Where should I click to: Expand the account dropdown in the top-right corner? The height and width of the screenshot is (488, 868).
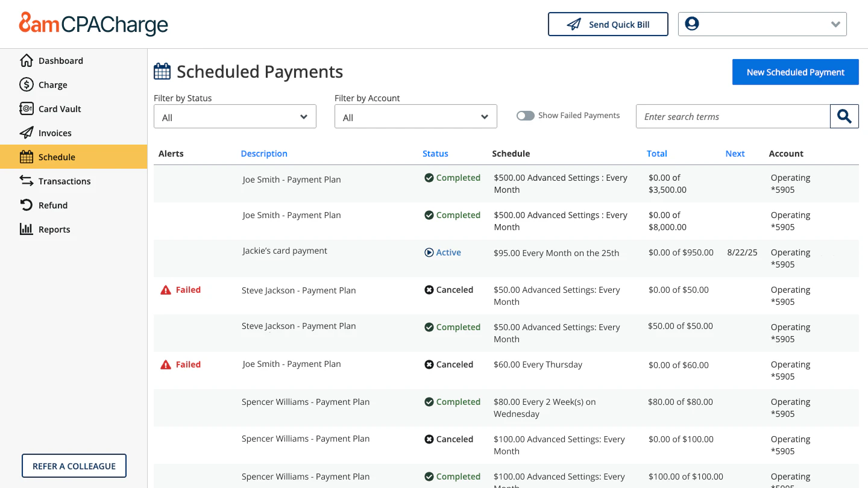(835, 24)
